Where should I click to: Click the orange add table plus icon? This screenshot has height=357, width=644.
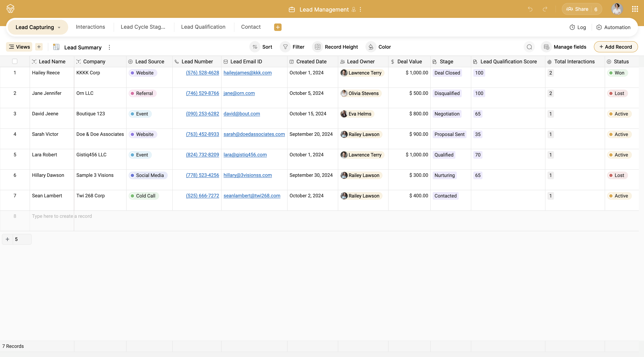pos(278,27)
